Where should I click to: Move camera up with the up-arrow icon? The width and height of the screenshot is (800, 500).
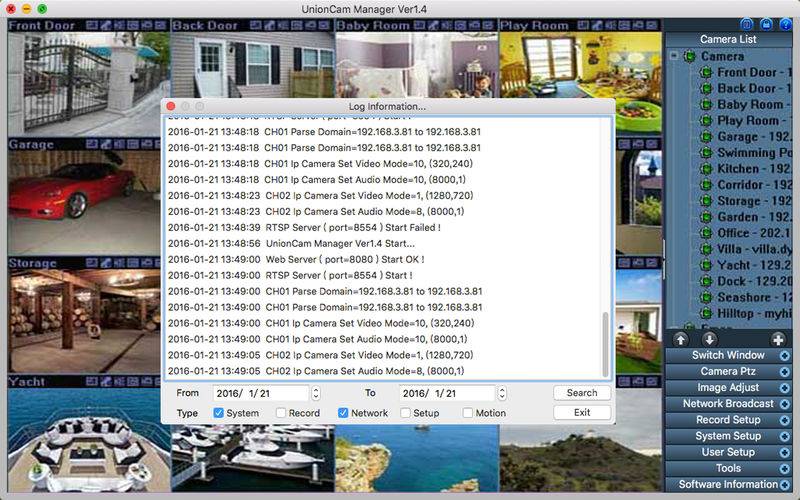point(680,339)
